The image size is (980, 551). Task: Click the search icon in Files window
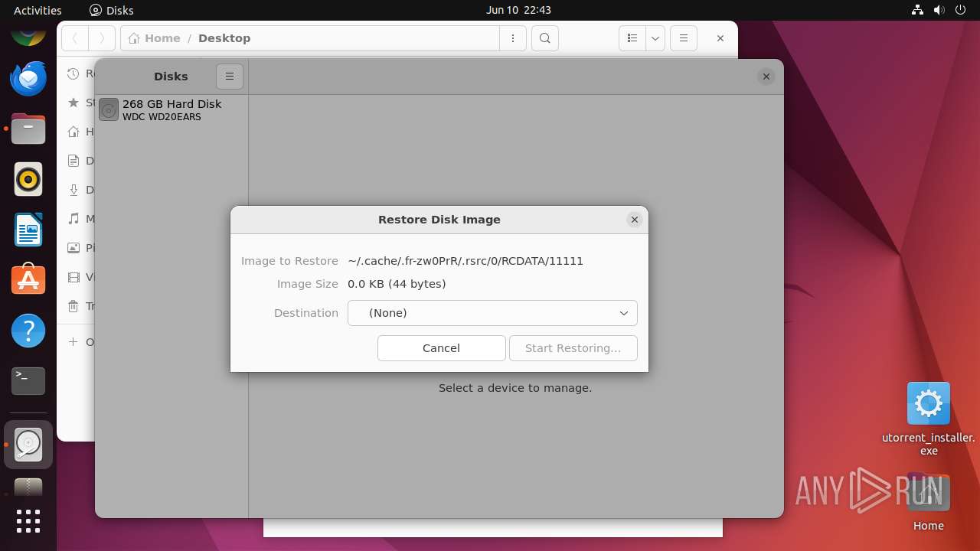[544, 38]
